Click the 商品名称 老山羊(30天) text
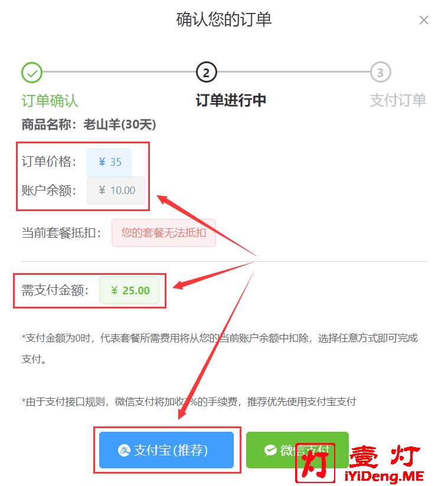 (x=89, y=125)
